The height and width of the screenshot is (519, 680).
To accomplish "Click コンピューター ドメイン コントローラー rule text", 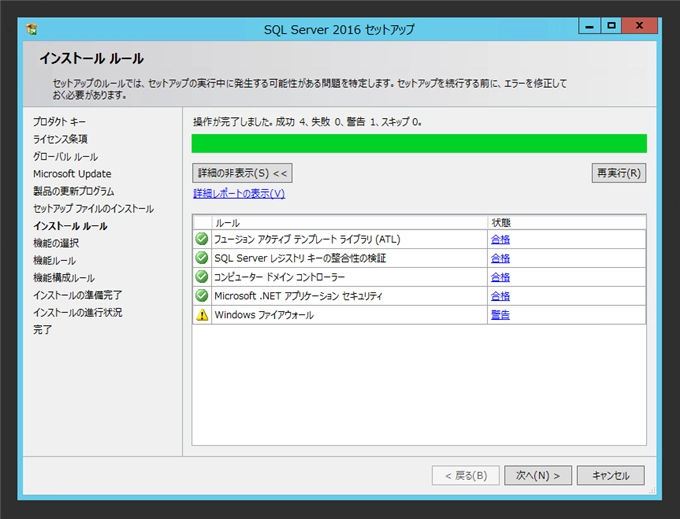I will [x=279, y=277].
